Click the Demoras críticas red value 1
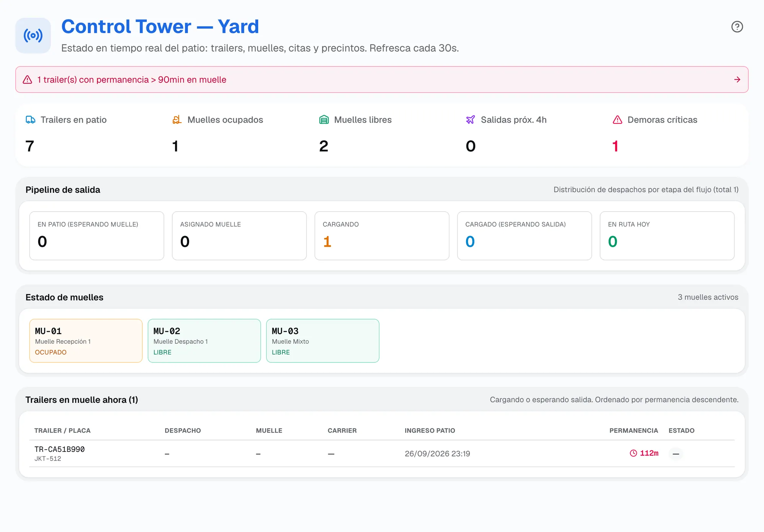The height and width of the screenshot is (532, 764). point(615,146)
